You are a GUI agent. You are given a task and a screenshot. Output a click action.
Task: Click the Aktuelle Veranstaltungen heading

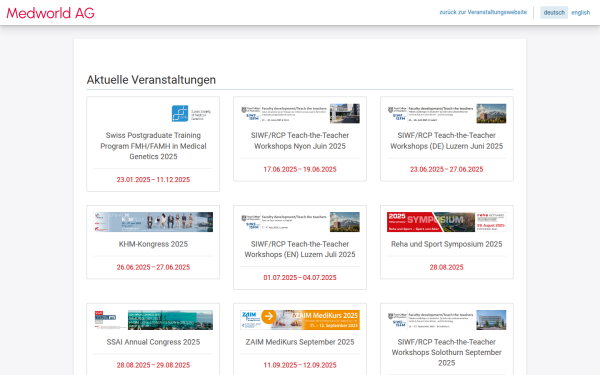pyautogui.click(x=151, y=80)
